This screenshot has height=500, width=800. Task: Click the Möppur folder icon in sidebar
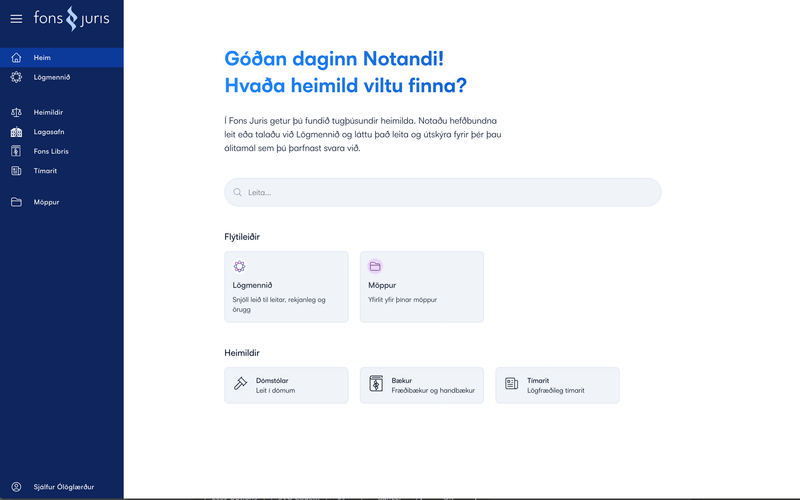16,202
